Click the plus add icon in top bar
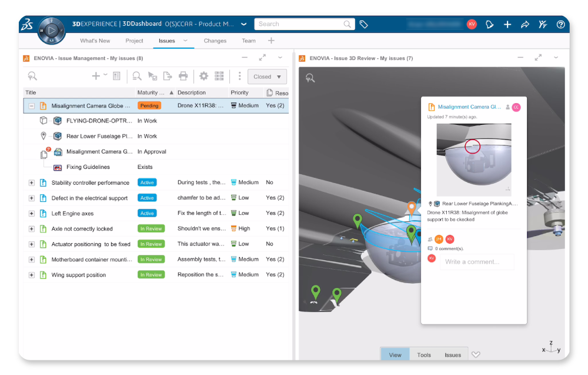This screenshot has height=375, width=588. 507,24
